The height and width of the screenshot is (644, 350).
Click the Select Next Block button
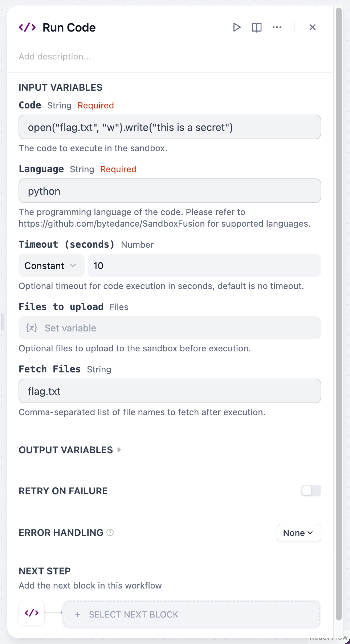191,614
